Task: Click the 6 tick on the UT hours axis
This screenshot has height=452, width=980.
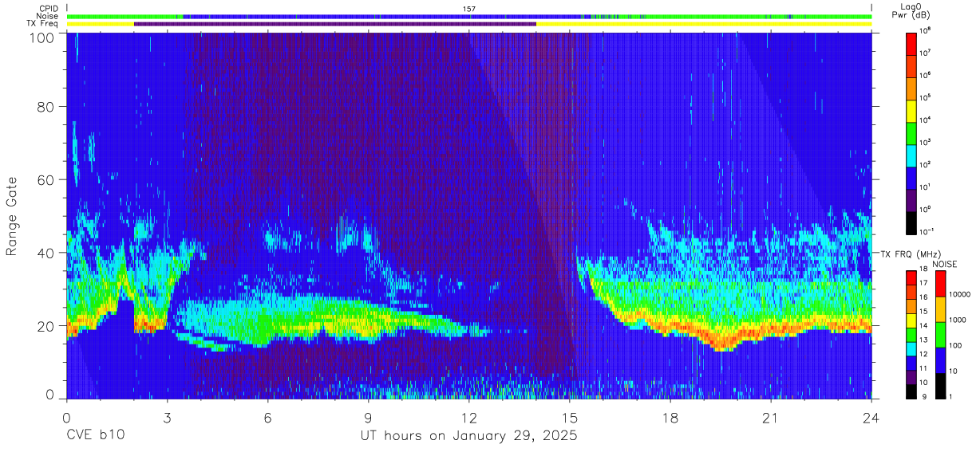Action: click(x=268, y=418)
